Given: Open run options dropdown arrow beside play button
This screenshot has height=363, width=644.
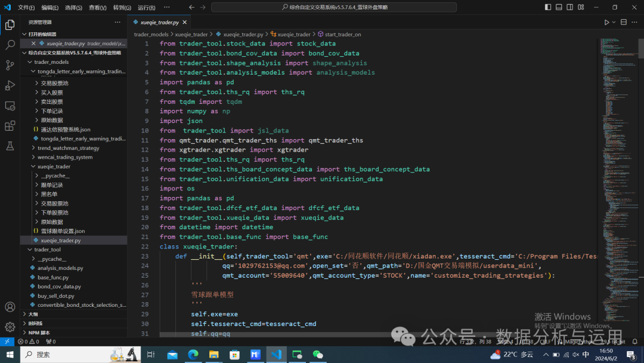Looking at the screenshot, I should point(614,22).
